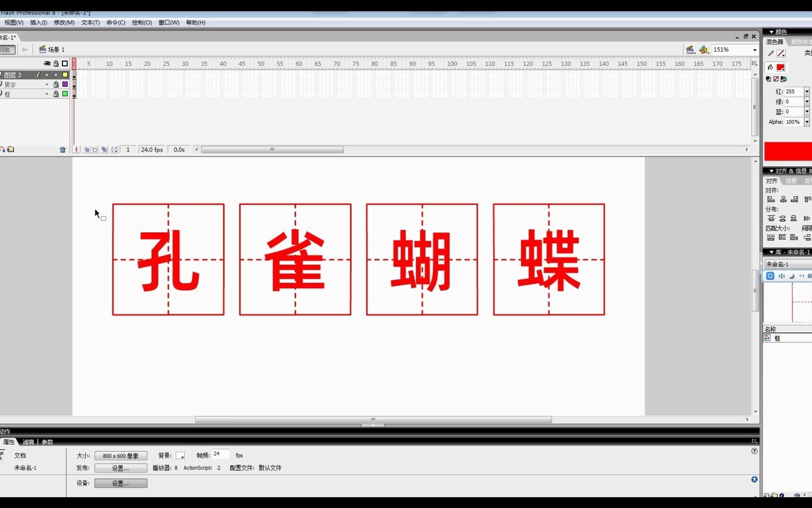Unlock the 黑字 layer
Screen dimensions: 812x508
[x=56, y=84]
